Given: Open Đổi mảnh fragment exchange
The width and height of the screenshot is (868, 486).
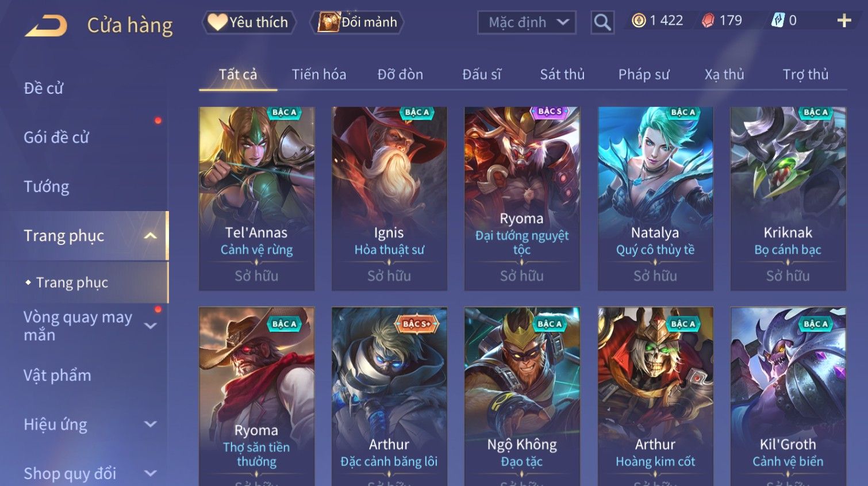Looking at the screenshot, I should click(x=357, y=22).
